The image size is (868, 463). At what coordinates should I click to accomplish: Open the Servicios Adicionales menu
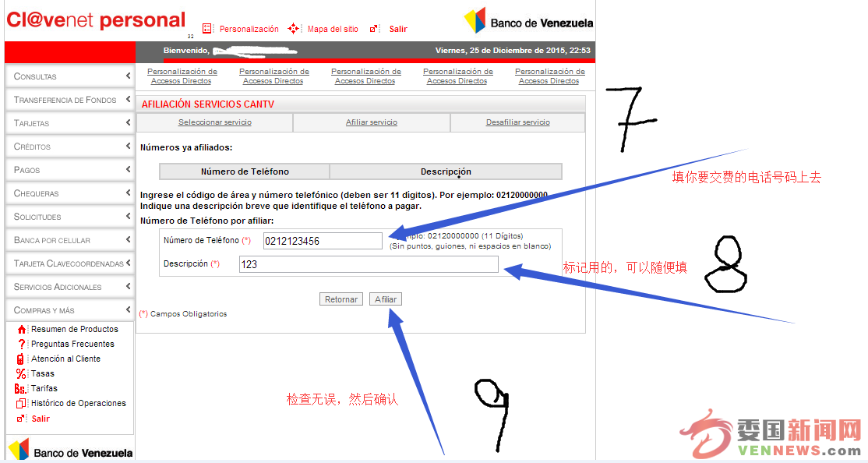[70, 287]
